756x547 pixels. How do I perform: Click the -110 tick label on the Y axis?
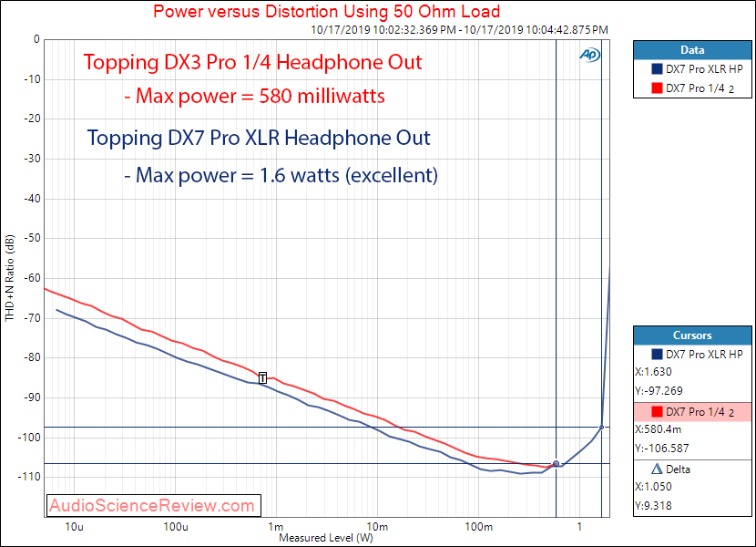[29, 477]
